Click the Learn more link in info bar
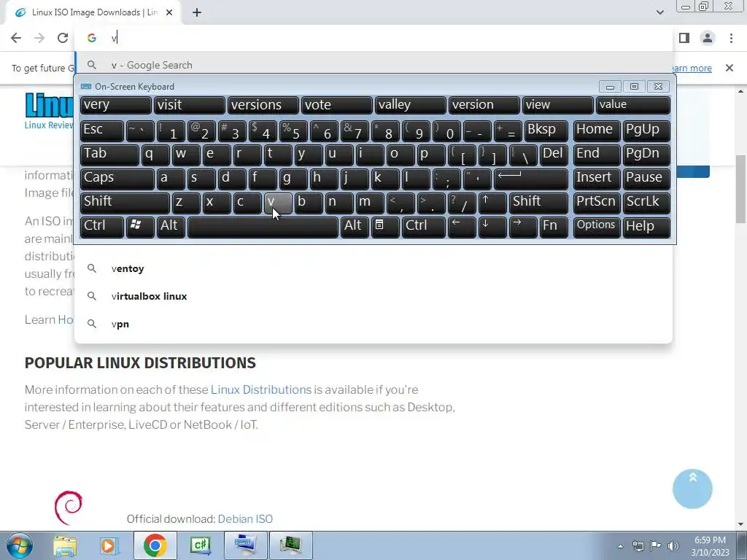 tap(692, 68)
